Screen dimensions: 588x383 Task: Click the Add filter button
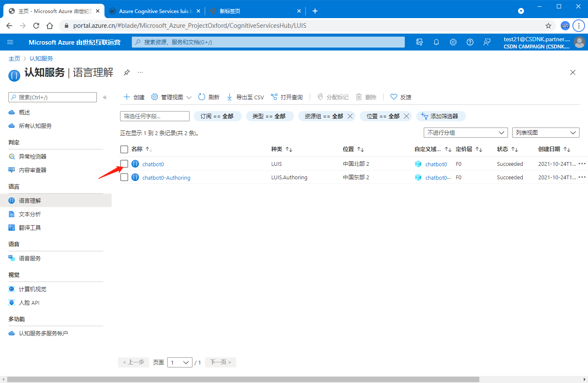441,116
